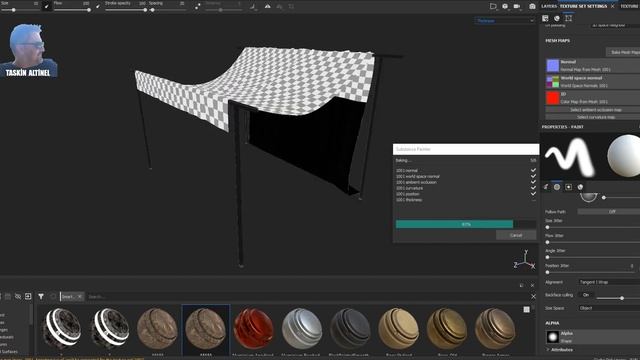Cancel the baking progress dialog
This screenshot has width=640, height=360.
(x=516, y=235)
